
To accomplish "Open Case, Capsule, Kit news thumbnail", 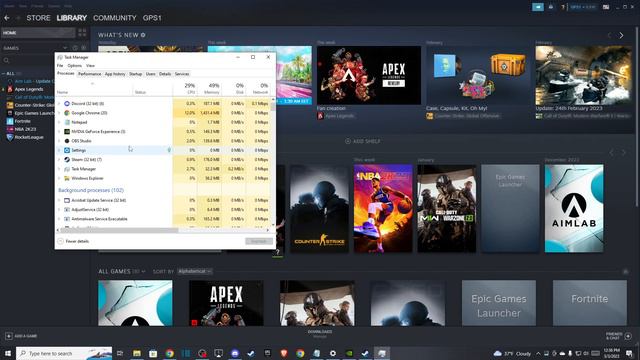I will click(478, 75).
